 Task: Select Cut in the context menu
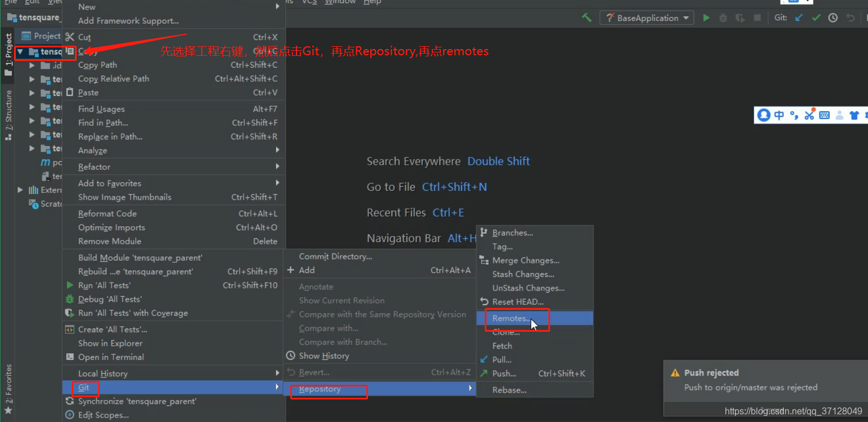174,37
